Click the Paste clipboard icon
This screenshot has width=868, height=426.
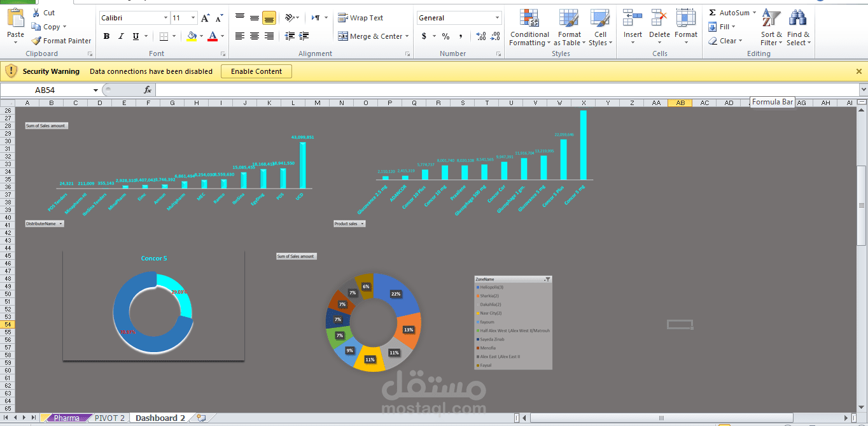click(x=15, y=19)
